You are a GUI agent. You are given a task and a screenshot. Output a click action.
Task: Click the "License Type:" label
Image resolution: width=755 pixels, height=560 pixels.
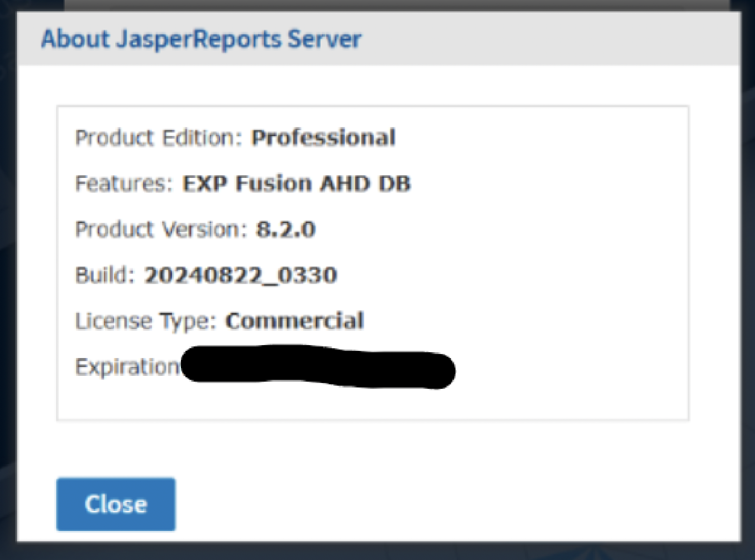pyautogui.click(x=146, y=321)
